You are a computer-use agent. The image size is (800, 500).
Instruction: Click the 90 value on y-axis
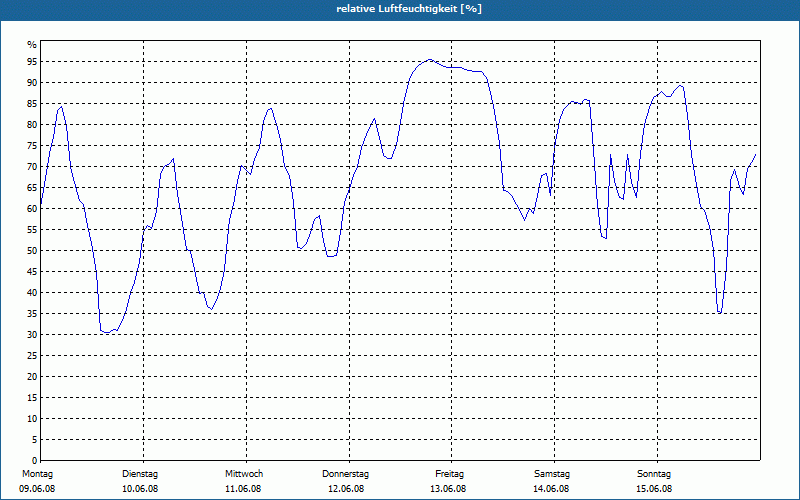coord(32,83)
